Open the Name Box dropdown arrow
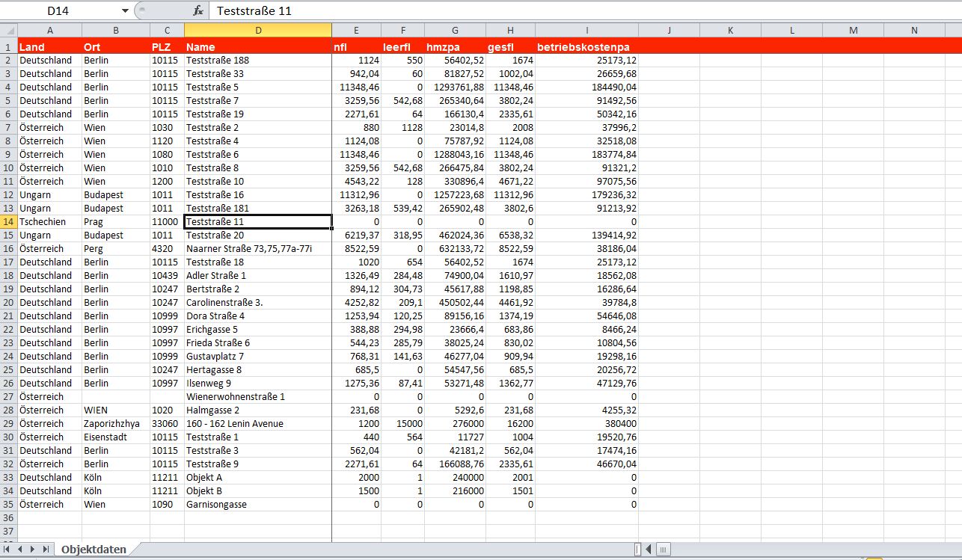Screen dimensions: 962x560 click(x=125, y=10)
